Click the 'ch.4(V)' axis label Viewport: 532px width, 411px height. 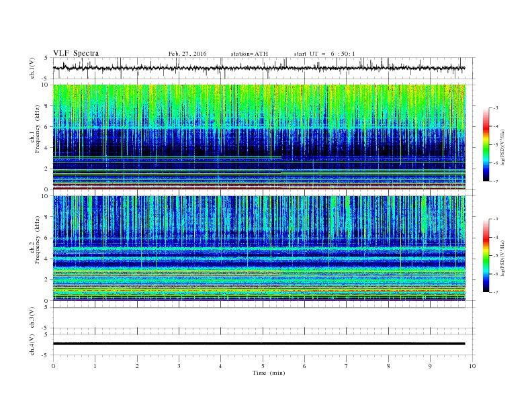(32, 345)
